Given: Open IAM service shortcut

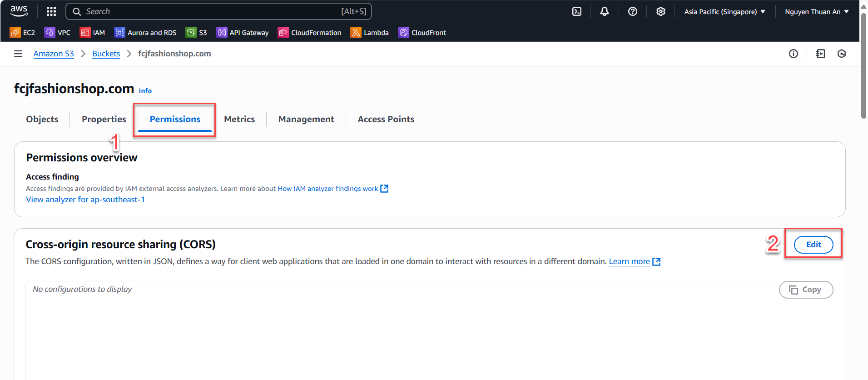Looking at the screenshot, I should click(x=92, y=33).
